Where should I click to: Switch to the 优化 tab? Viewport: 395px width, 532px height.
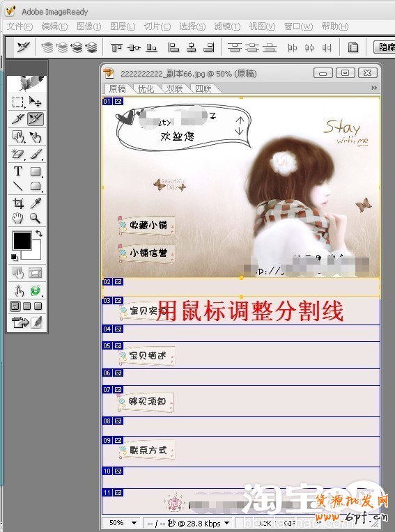(x=146, y=89)
